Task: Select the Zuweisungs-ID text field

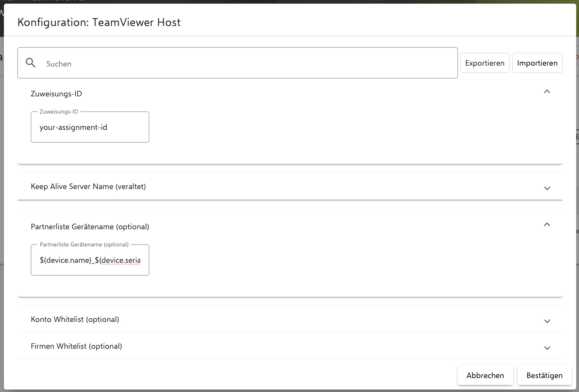Action: (x=89, y=127)
